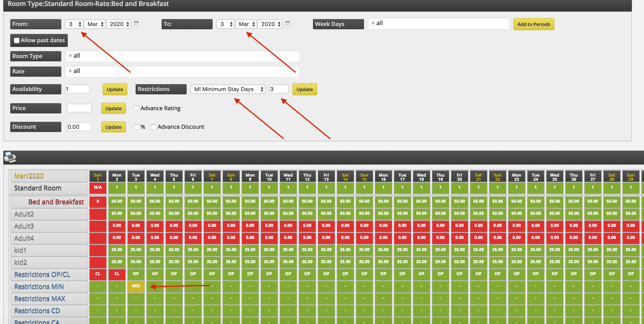Enable the Allow past dates checkbox

[x=17, y=40]
